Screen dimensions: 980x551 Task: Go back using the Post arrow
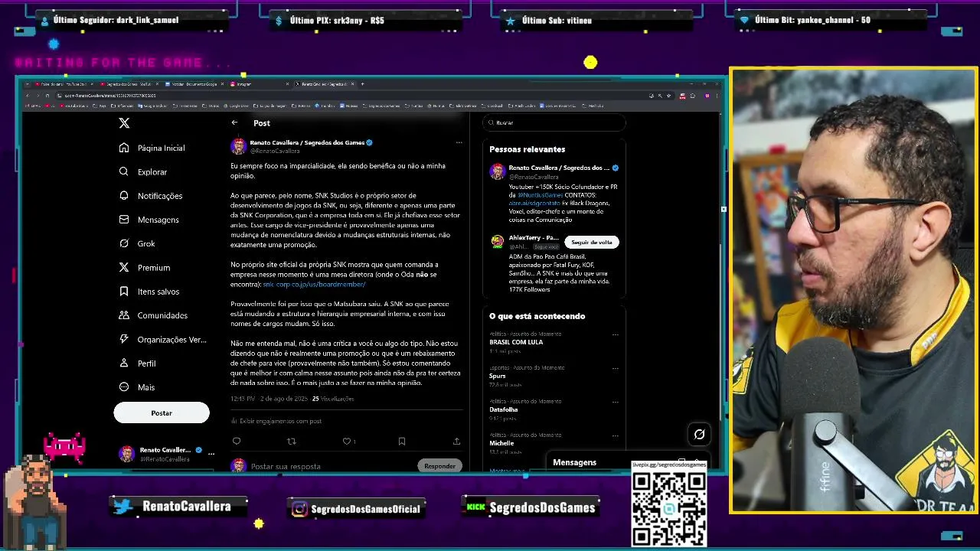(235, 122)
